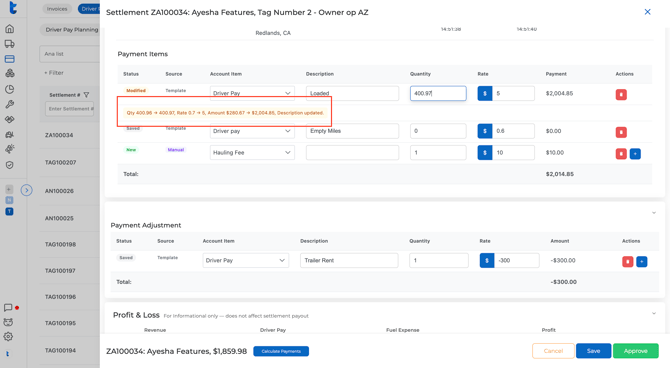Focus the 400.97 quantity field
The width and height of the screenshot is (670, 368).
[x=438, y=93]
